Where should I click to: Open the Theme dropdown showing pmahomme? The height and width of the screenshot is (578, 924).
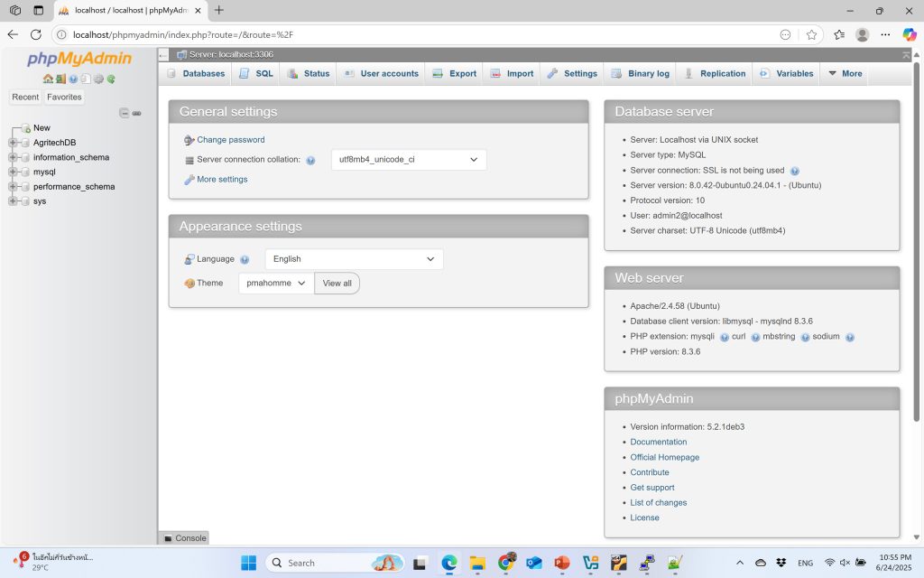point(276,283)
